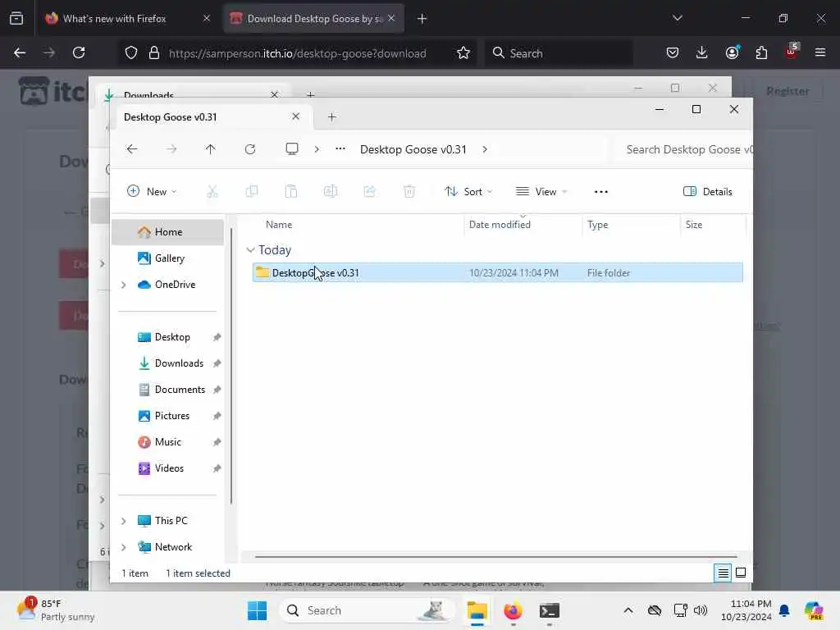Go up one folder level
Screen dimensions: 840x630
(211, 149)
